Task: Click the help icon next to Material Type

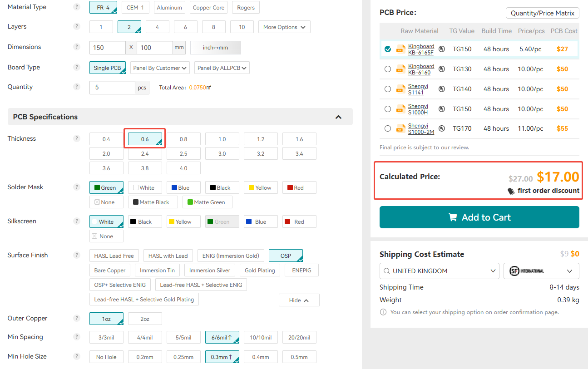Action: click(x=77, y=7)
